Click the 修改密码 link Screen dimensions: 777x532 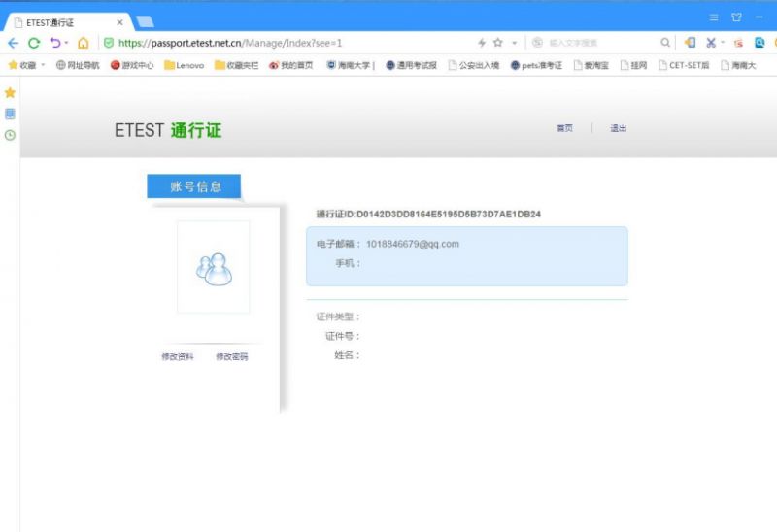(x=232, y=356)
